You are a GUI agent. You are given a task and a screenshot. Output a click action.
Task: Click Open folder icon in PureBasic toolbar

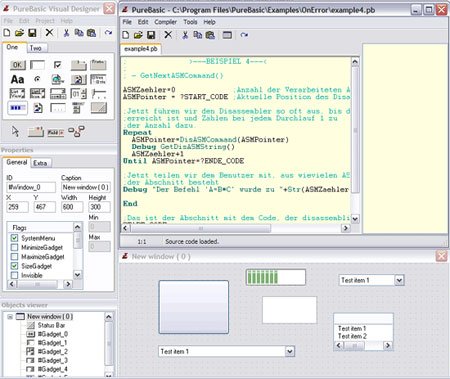138,35
